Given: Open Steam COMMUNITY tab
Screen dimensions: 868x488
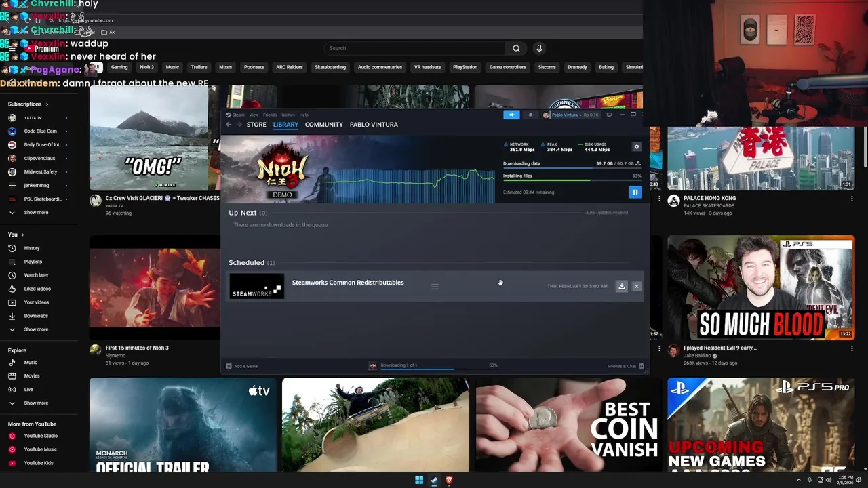Looking at the screenshot, I should pyautogui.click(x=324, y=125).
